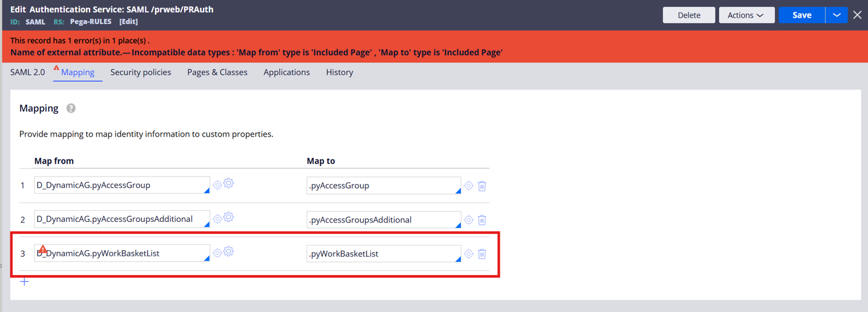
Task: Click the Map to column header
Action: point(321,161)
